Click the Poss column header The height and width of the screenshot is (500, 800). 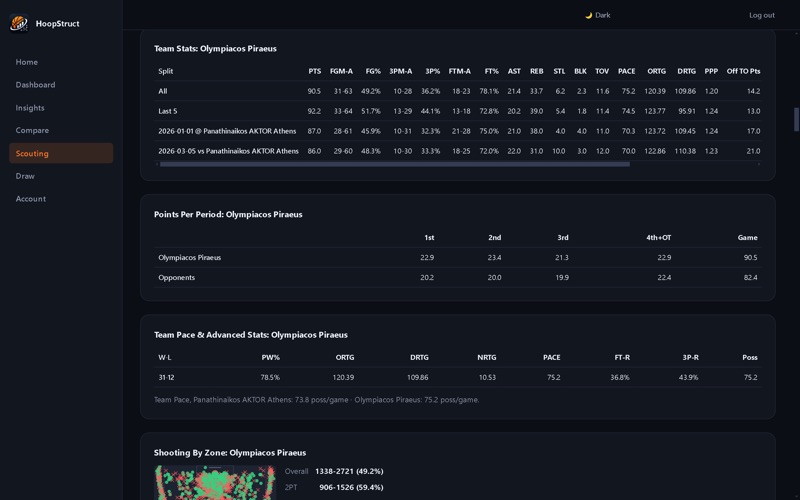pyautogui.click(x=749, y=358)
